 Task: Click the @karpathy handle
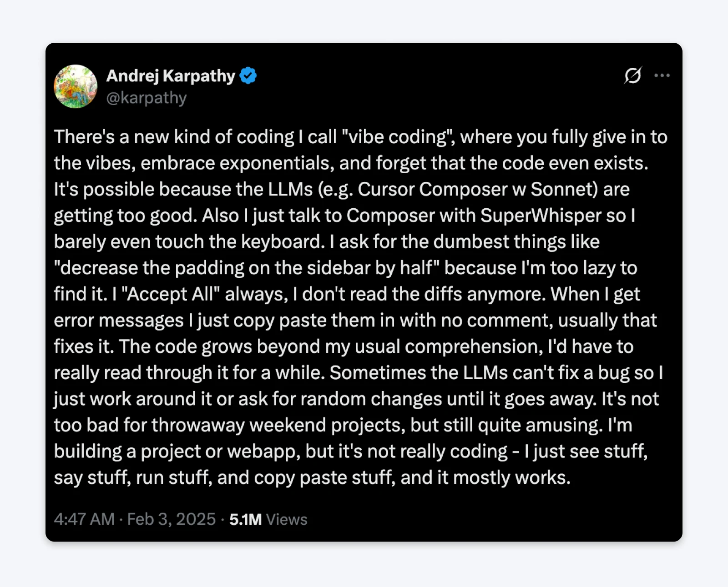[147, 97]
